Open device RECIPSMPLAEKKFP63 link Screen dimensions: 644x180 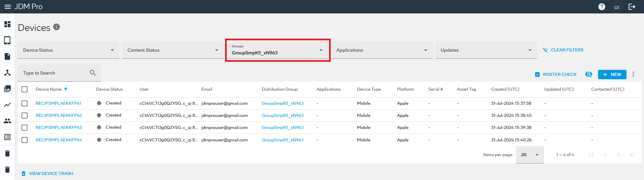[x=59, y=128]
